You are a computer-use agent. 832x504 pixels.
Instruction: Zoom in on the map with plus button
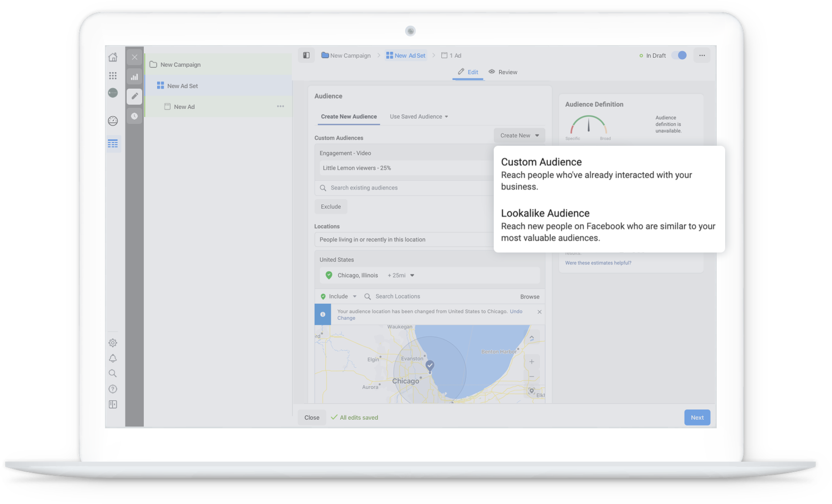coord(532,361)
